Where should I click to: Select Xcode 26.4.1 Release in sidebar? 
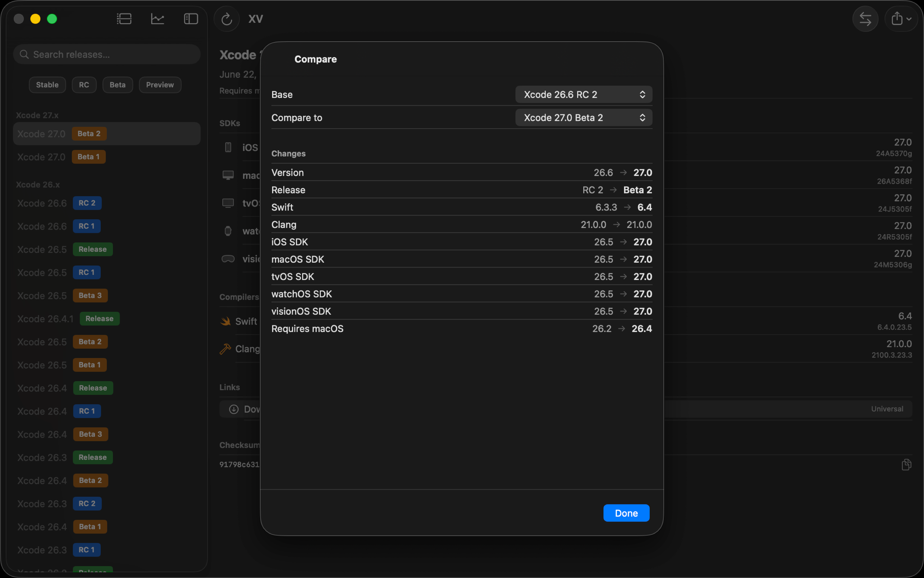107,319
